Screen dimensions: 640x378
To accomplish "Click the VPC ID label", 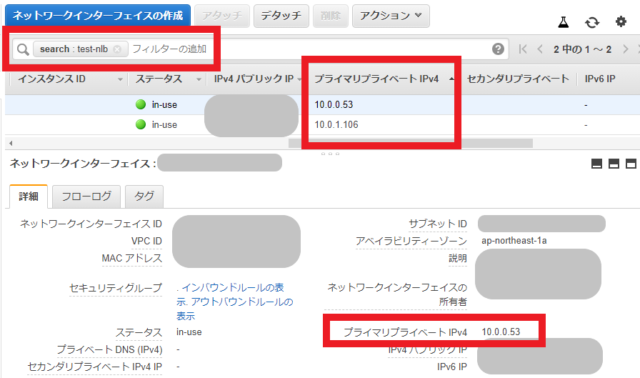I will (147, 241).
